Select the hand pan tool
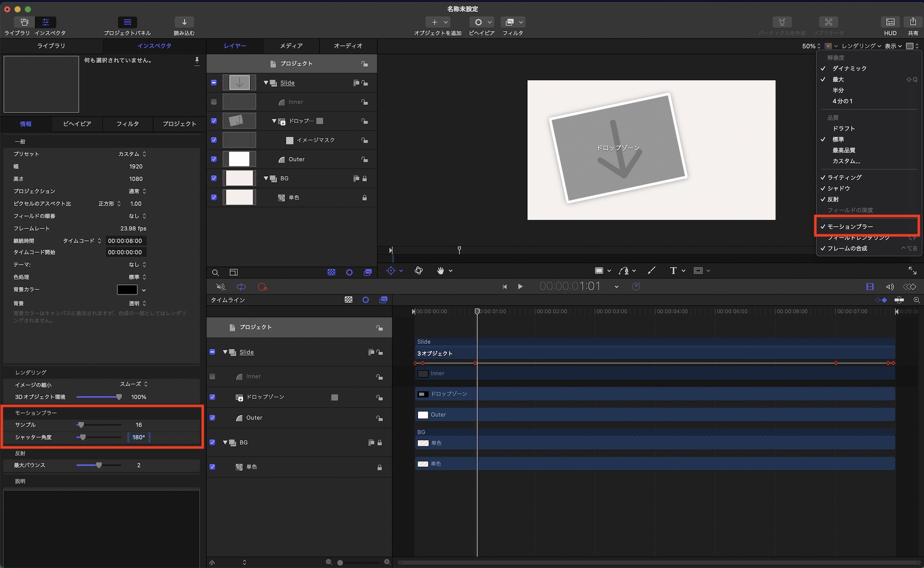The image size is (924, 568). pos(440,271)
